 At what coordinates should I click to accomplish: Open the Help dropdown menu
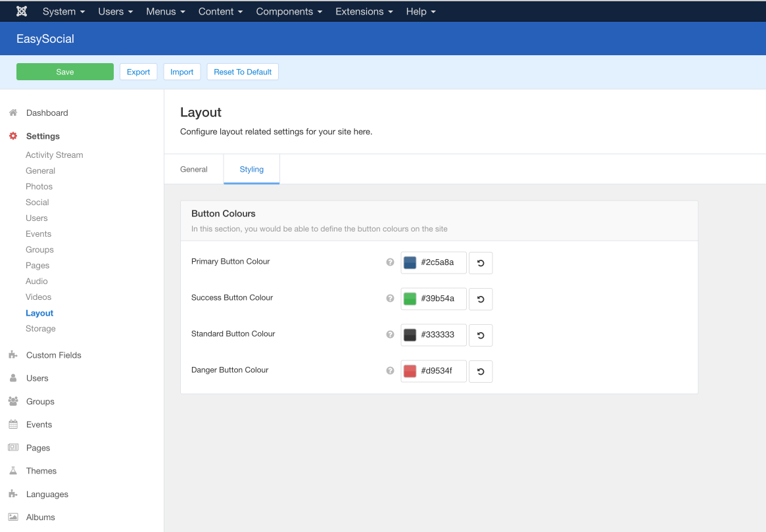click(421, 11)
